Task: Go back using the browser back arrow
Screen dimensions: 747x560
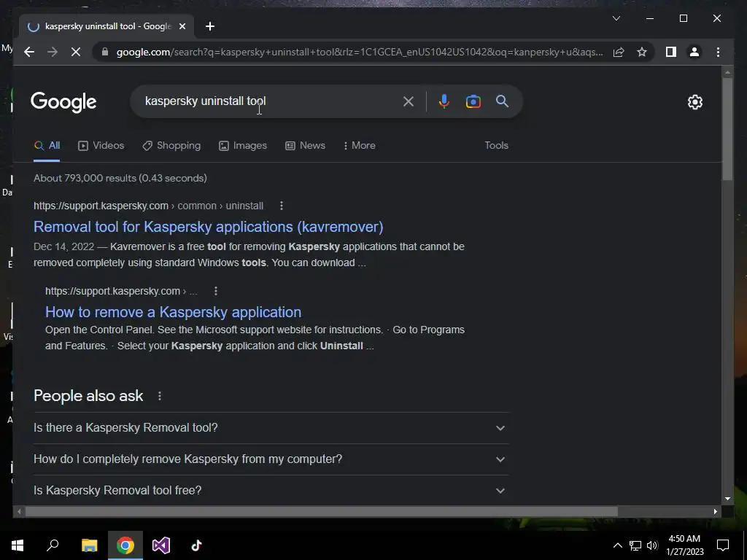Action: pos(29,52)
